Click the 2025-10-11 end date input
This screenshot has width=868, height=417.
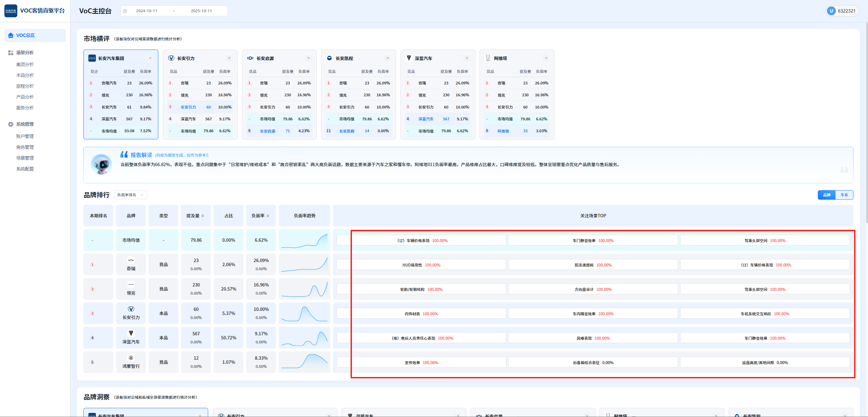click(201, 11)
